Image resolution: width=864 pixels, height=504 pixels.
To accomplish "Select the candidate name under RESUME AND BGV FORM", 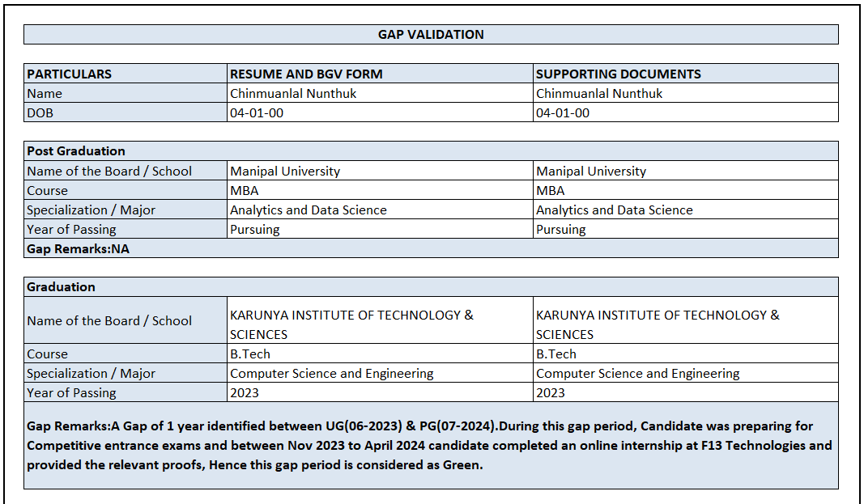I will 293,93.
